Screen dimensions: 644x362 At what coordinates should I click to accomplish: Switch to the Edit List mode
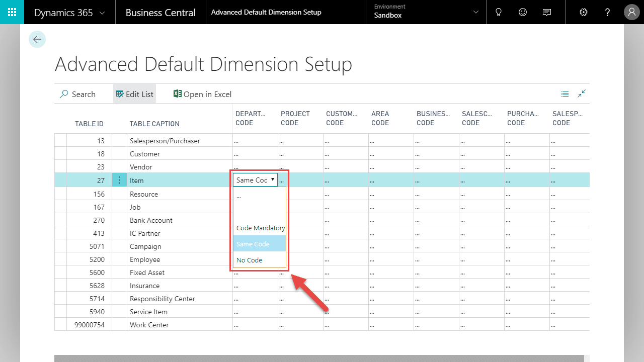134,94
